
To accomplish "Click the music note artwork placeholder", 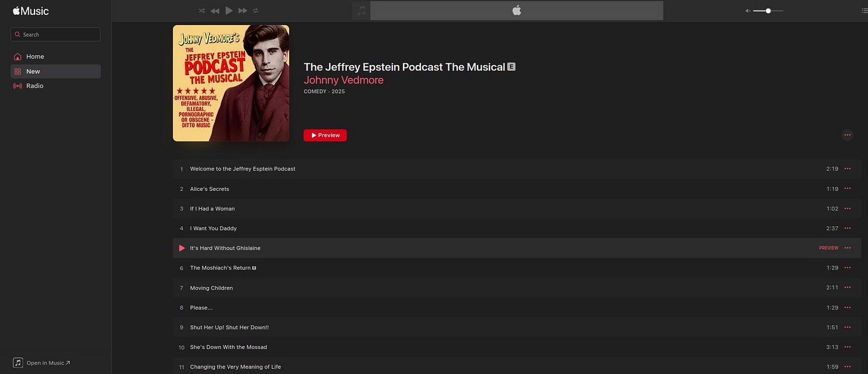I will (361, 11).
